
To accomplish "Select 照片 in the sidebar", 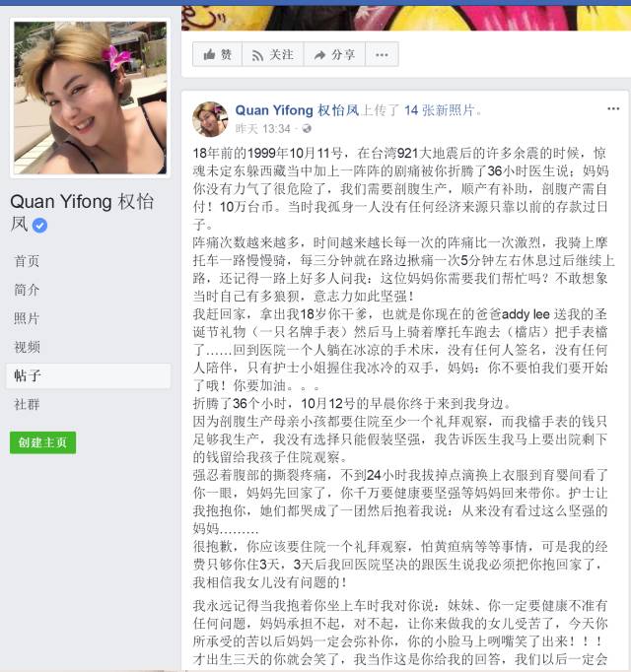I will tap(27, 318).
